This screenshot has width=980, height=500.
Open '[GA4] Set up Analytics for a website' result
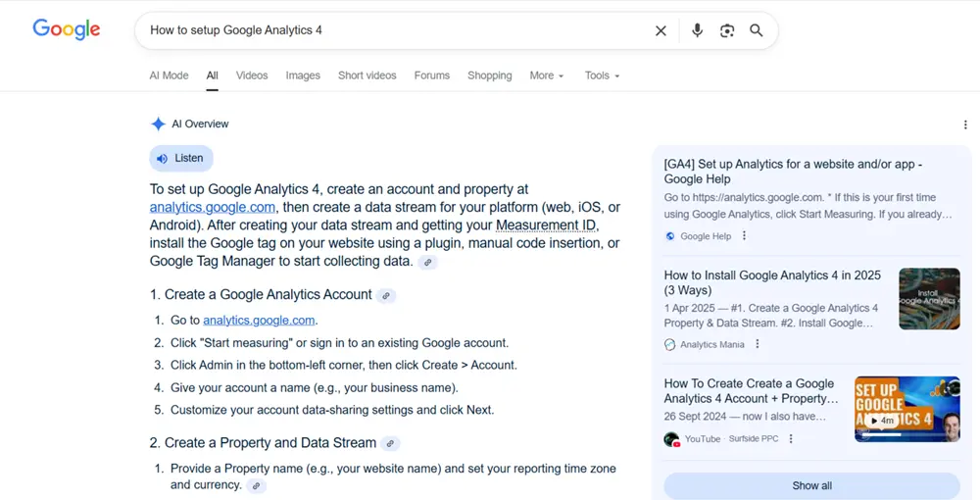point(793,172)
